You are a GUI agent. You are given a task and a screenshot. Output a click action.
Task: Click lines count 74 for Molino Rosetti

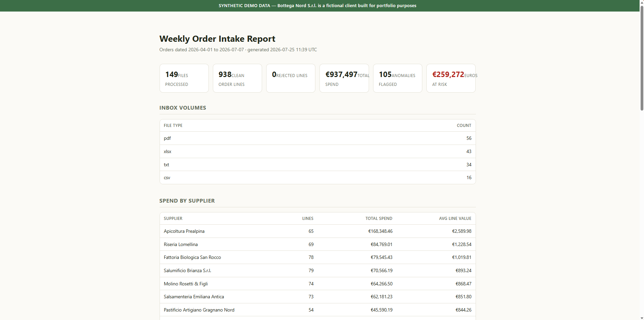coord(311,284)
